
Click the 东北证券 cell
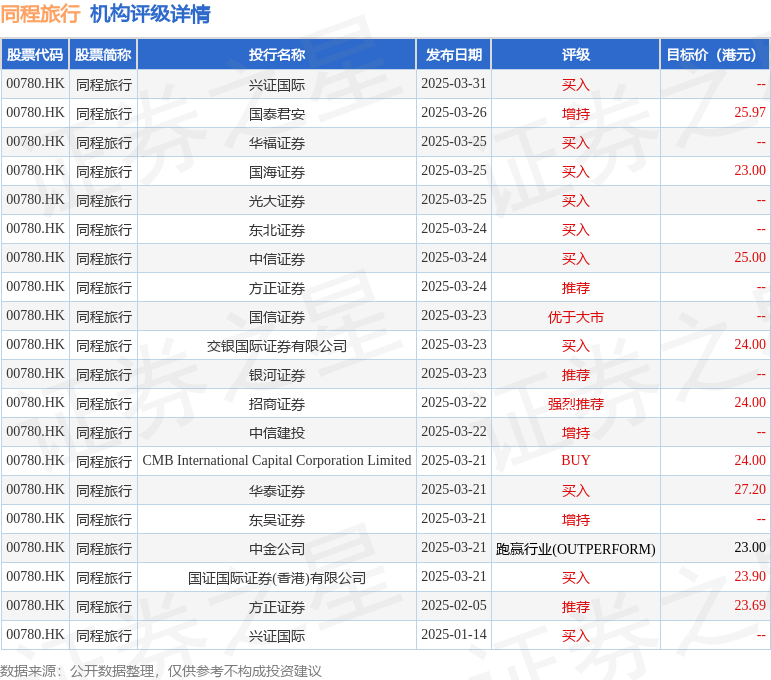(277, 230)
